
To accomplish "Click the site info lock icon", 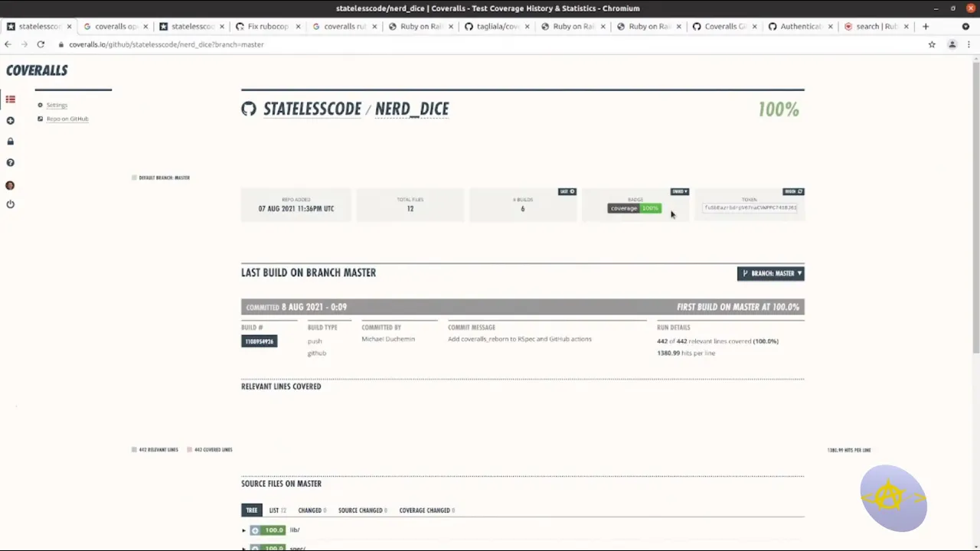I will 60,44.
